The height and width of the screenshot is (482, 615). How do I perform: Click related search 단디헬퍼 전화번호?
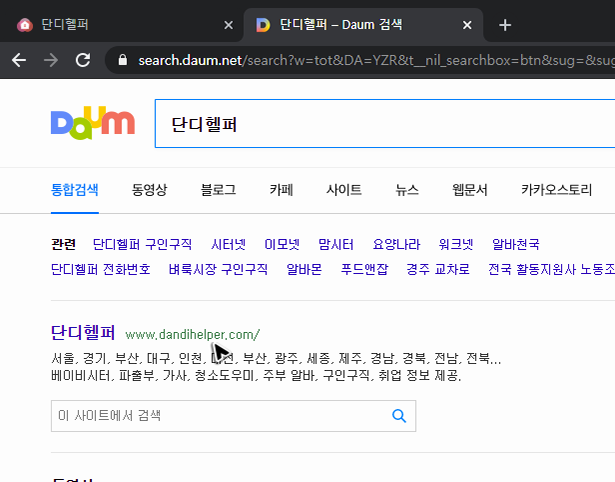click(101, 269)
